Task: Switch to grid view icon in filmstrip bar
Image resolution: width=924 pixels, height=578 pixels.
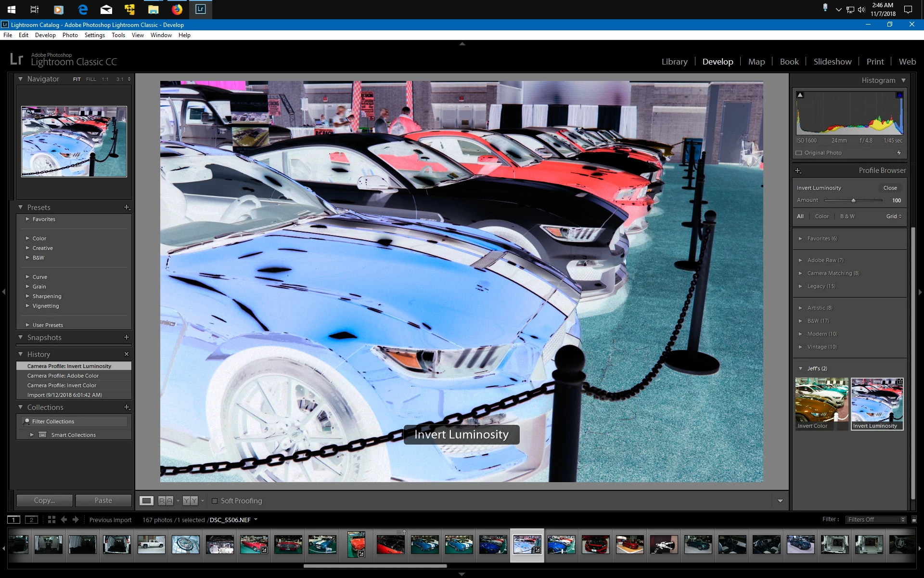Action: pos(51,519)
